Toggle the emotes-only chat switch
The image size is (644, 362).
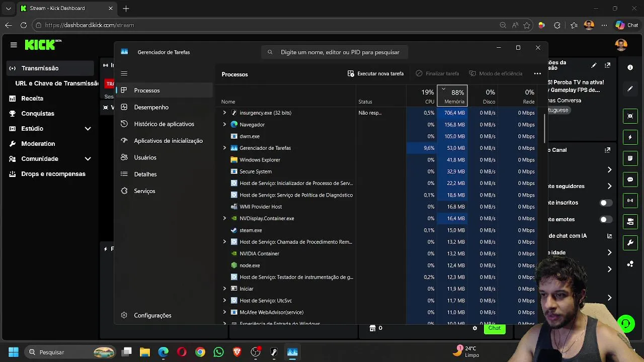606,219
